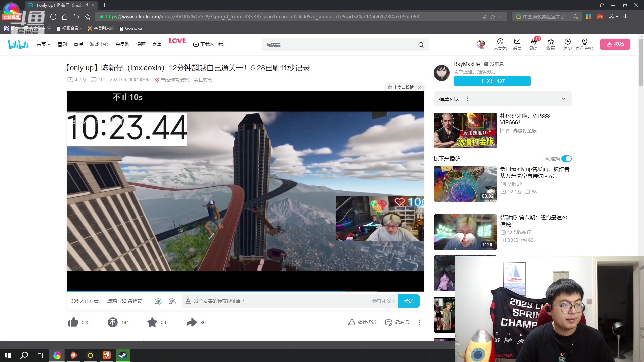Give coins using the coin icon
The height and width of the screenshot is (362, 644).
[x=113, y=322]
